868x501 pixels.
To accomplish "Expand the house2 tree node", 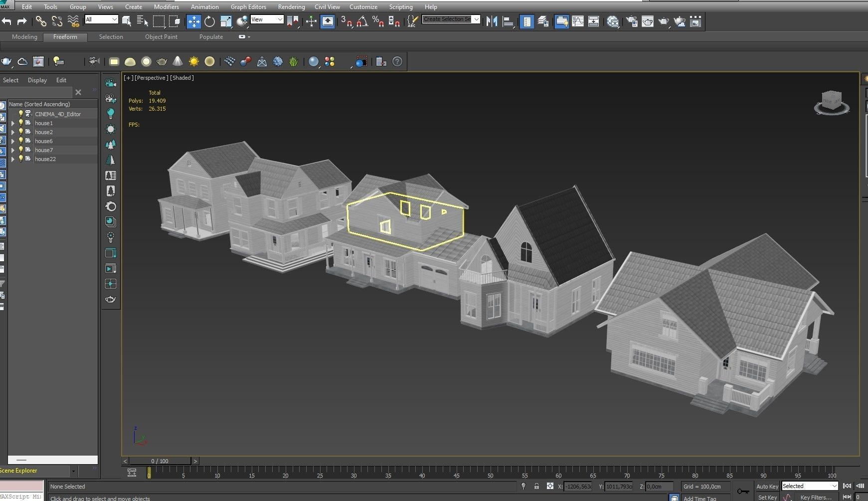I will pos(13,132).
